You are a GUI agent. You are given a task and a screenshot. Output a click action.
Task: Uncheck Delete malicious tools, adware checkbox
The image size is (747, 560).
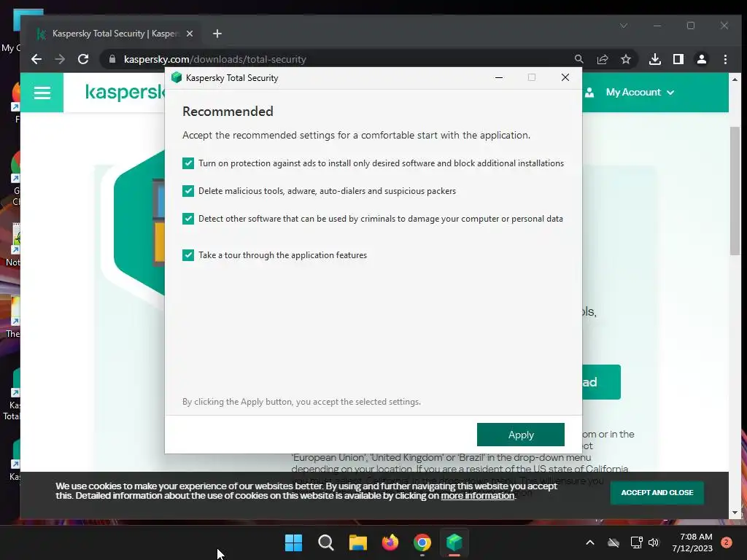click(x=188, y=191)
